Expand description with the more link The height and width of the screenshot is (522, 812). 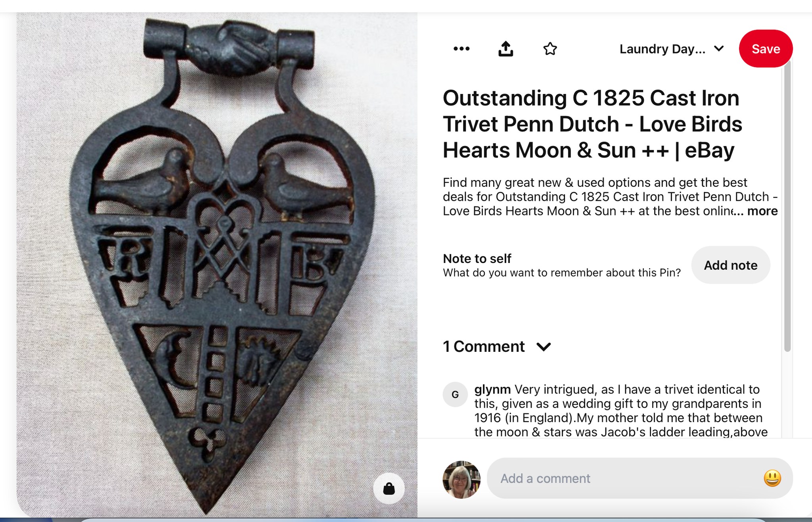pyautogui.click(x=762, y=211)
